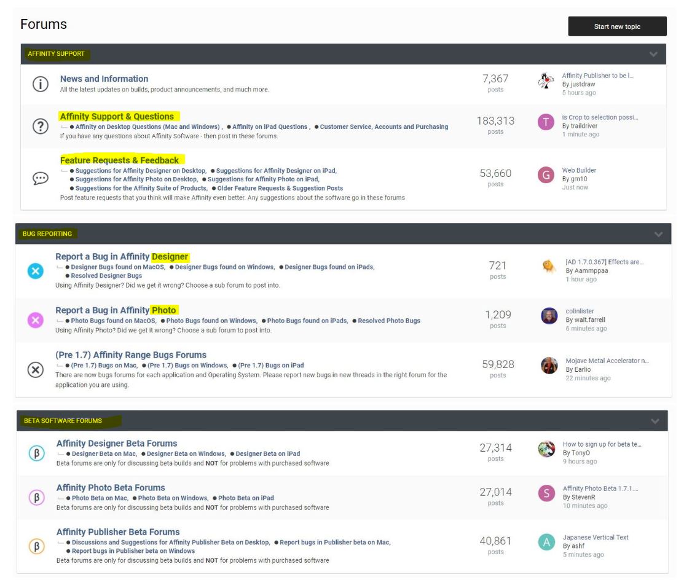Click traildriver's purple T avatar

coord(546,122)
